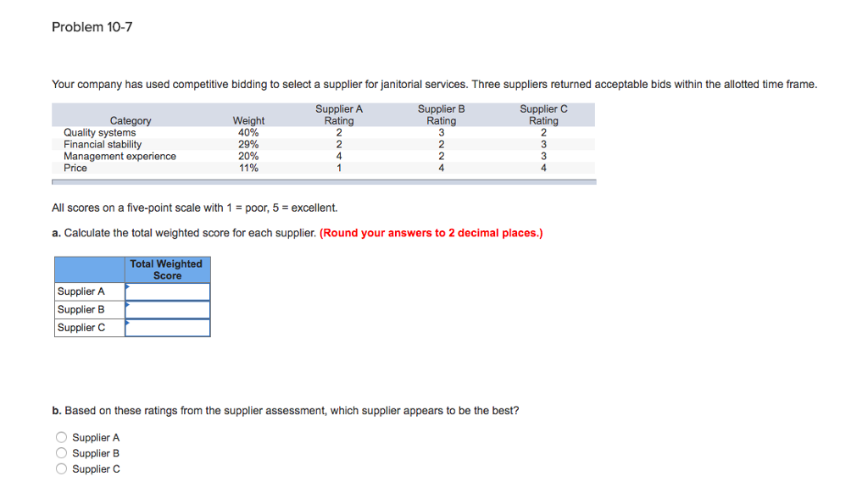Image resolution: width=868 pixels, height=493 pixels.
Task: Click the Management experience row label
Action: (x=120, y=157)
